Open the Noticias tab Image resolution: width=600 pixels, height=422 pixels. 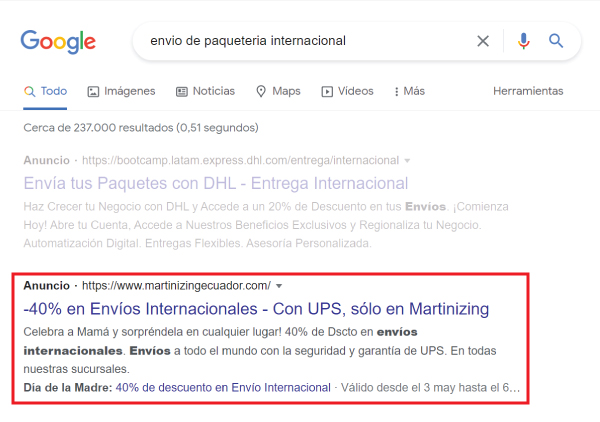click(x=205, y=91)
